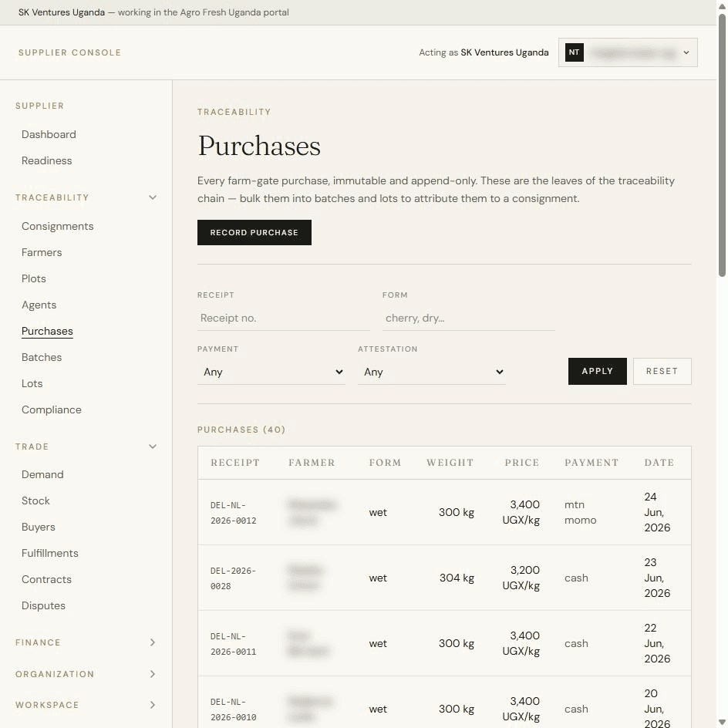Focus the Receipt no. input field
The height and width of the screenshot is (728, 728).
pos(284,318)
